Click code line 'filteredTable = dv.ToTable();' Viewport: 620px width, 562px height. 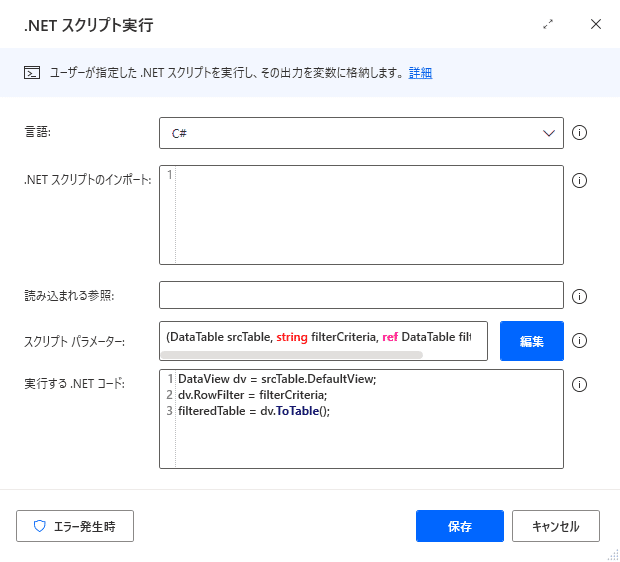(x=254, y=411)
